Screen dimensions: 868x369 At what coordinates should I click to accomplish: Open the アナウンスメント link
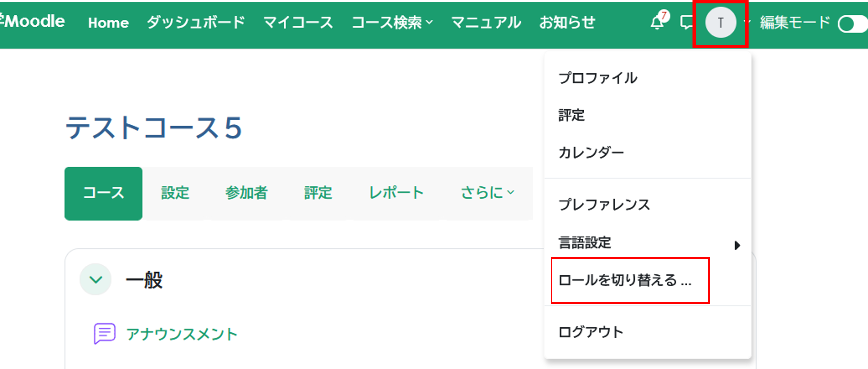click(x=182, y=334)
